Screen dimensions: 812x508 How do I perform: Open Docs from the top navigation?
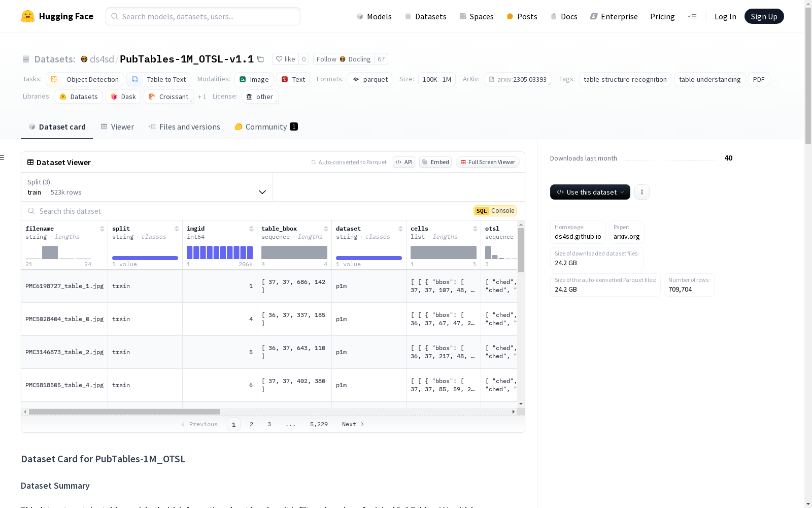pyautogui.click(x=564, y=16)
